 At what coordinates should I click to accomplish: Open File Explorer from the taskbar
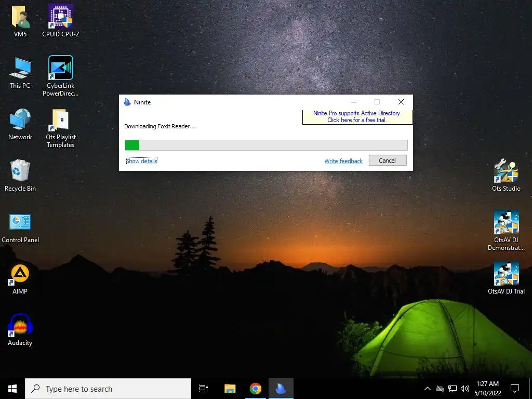tap(230, 389)
